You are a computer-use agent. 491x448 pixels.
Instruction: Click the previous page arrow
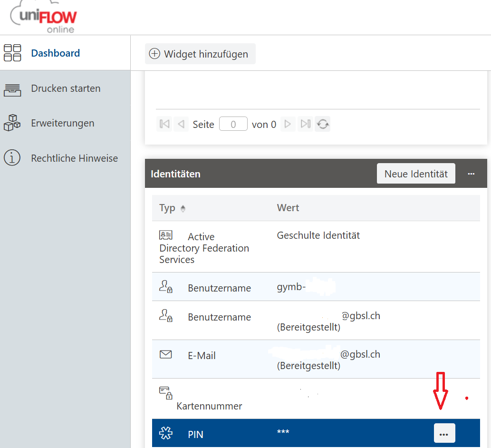pyautogui.click(x=181, y=124)
